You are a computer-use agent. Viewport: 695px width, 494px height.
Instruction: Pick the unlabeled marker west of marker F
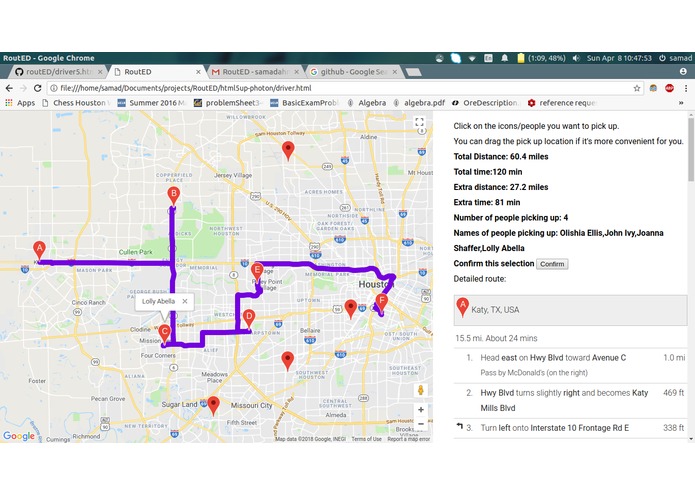pos(351,309)
